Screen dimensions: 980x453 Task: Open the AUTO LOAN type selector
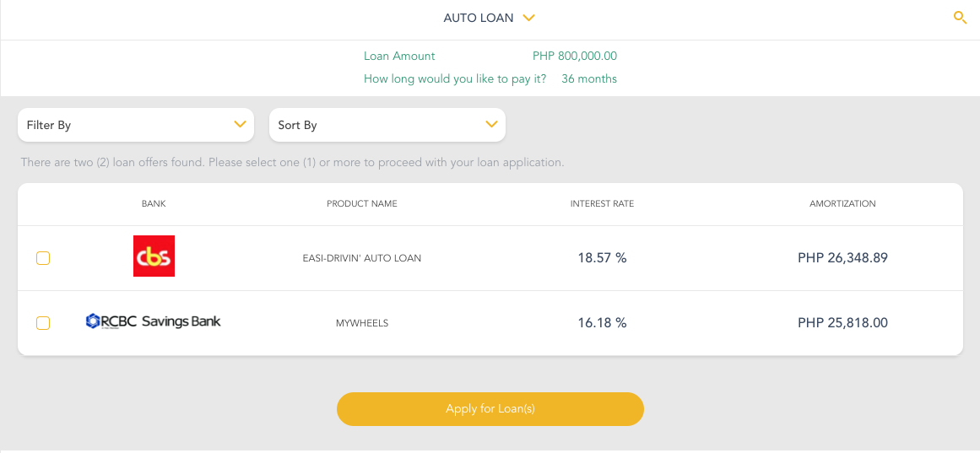[490, 18]
